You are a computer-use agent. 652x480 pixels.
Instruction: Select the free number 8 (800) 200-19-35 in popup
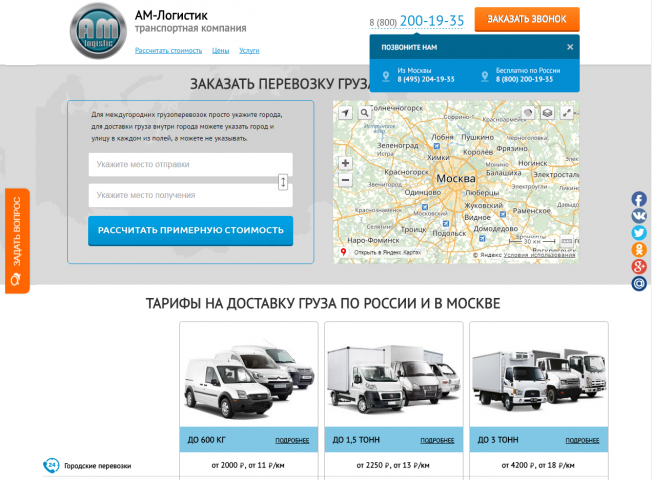click(524, 79)
